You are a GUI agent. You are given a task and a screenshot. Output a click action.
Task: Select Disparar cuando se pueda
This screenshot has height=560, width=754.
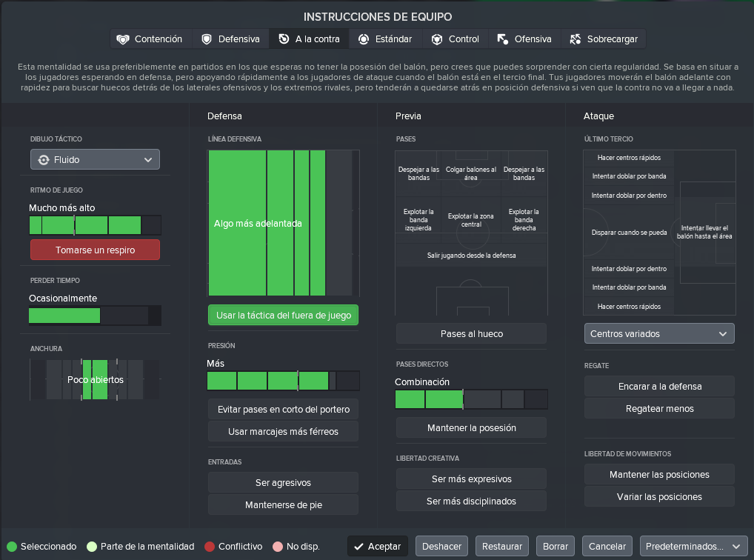(x=629, y=233)
